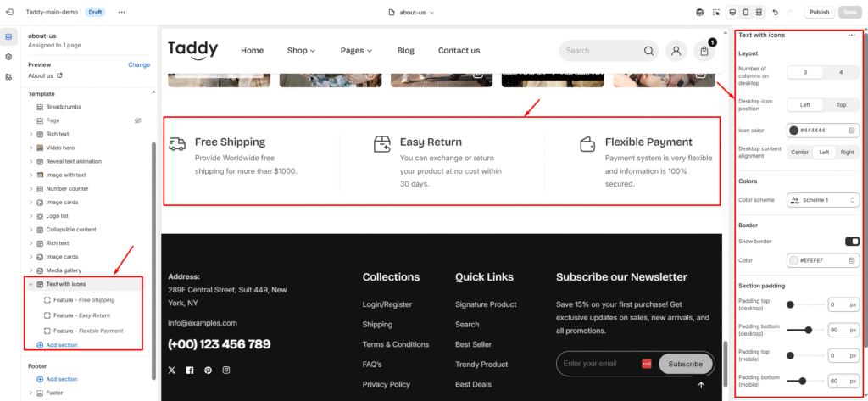Select the desktop preview icon
The image size is (868, 401).
tap(731, 12)
